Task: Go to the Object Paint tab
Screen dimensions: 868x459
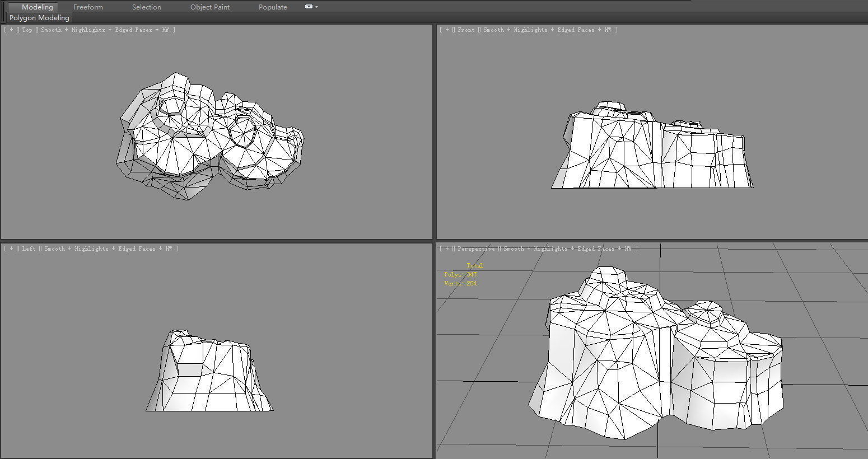Action: 210,7
